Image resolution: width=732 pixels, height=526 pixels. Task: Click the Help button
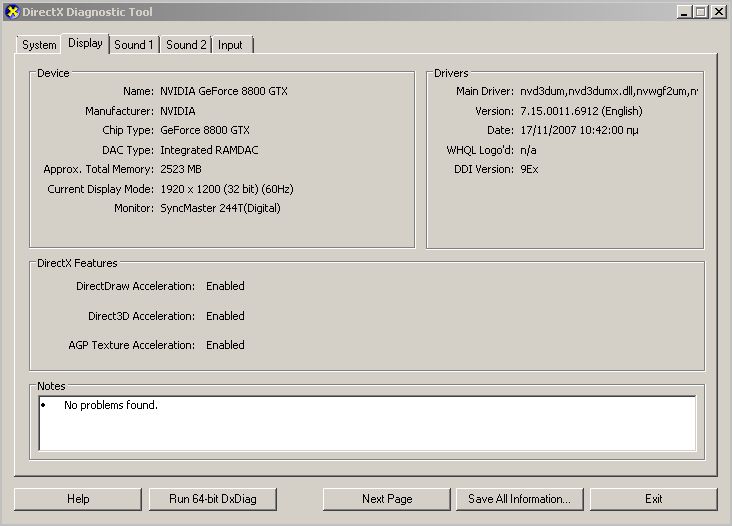click(x=78, y=499)
